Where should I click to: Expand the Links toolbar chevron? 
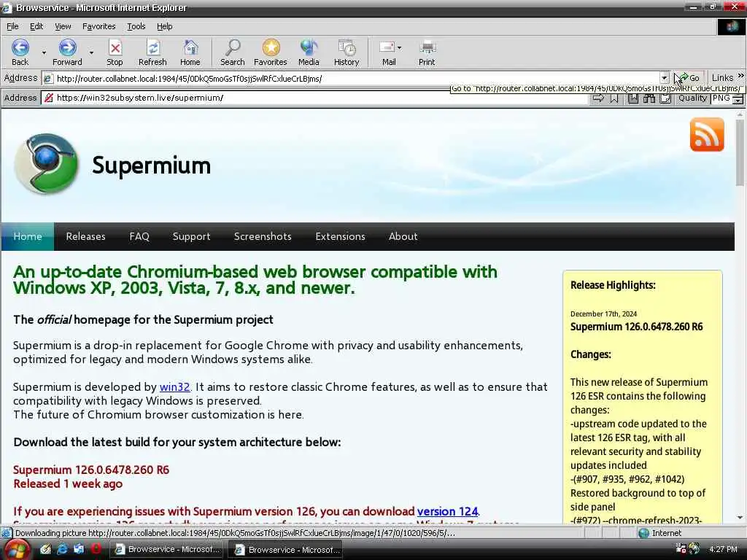[741, 76]
